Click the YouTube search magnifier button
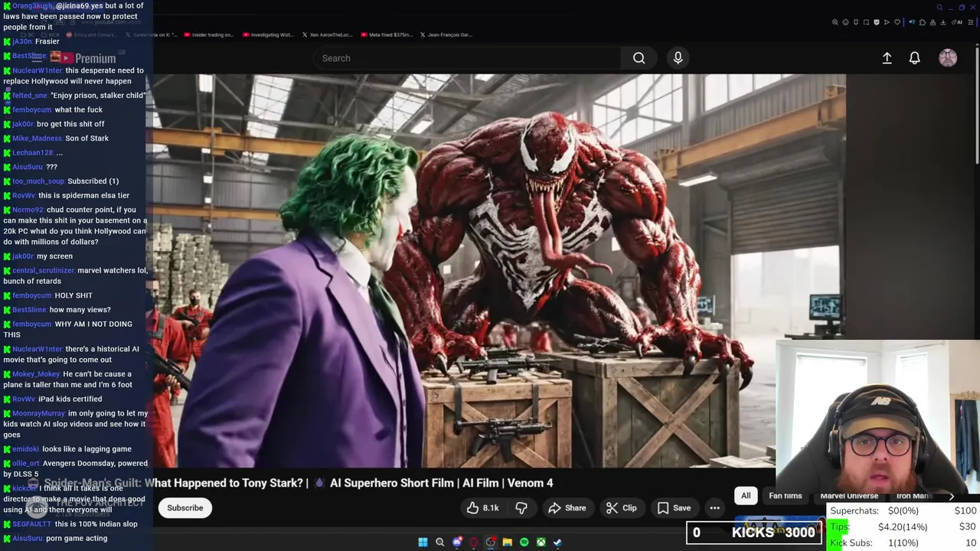980x551 pixels. pyautogui.click(x=639, y=58)
